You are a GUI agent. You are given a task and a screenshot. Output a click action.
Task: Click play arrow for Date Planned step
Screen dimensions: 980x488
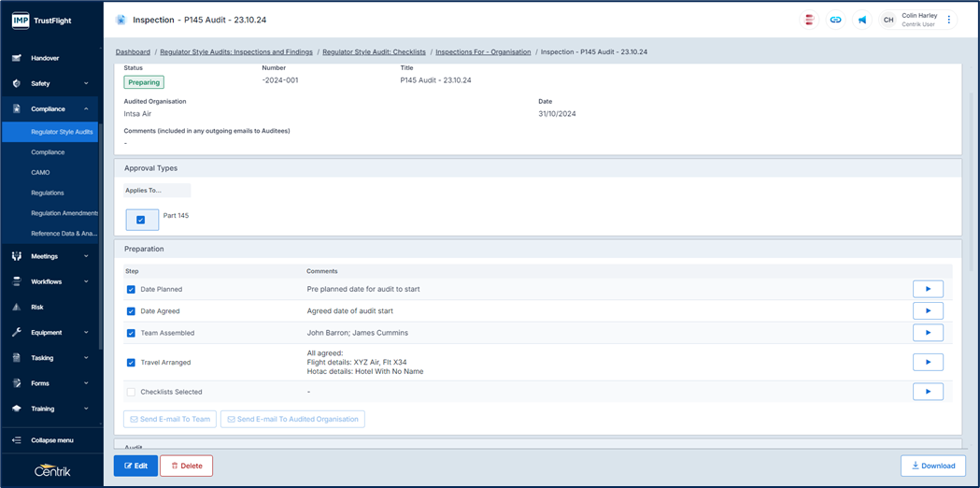click(x=927, y=289)
